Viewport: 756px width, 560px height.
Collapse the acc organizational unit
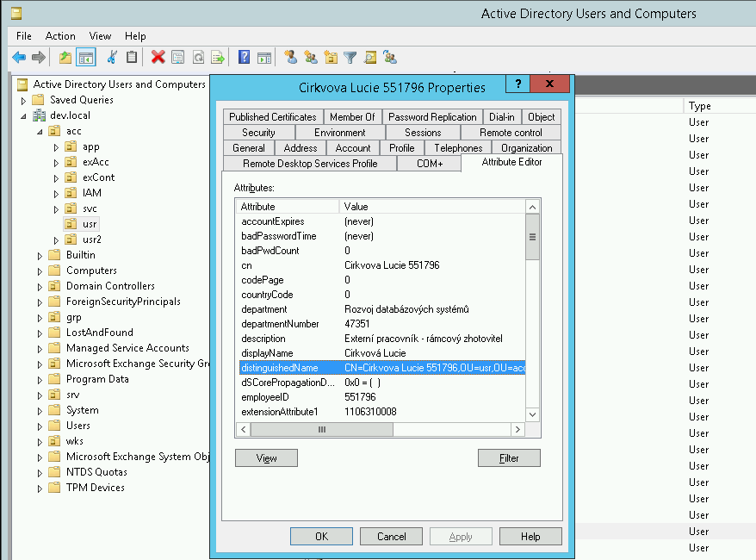(40, 132)
